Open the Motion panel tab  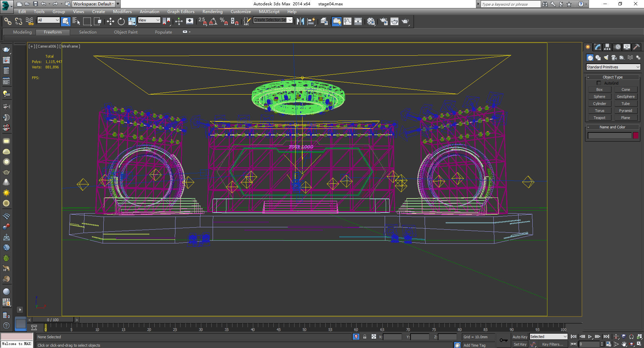(618, 47)
